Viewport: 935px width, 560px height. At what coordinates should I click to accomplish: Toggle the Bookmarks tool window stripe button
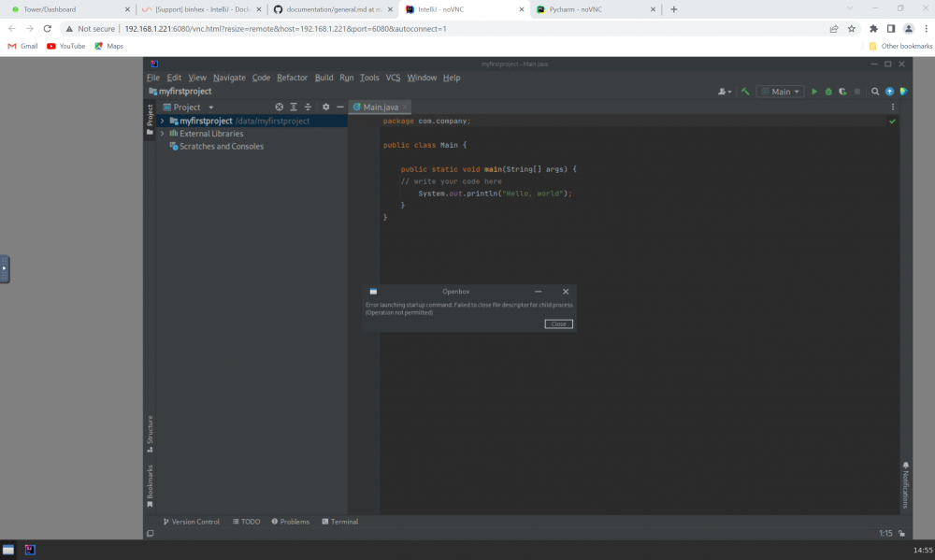(x=150, y=486)
